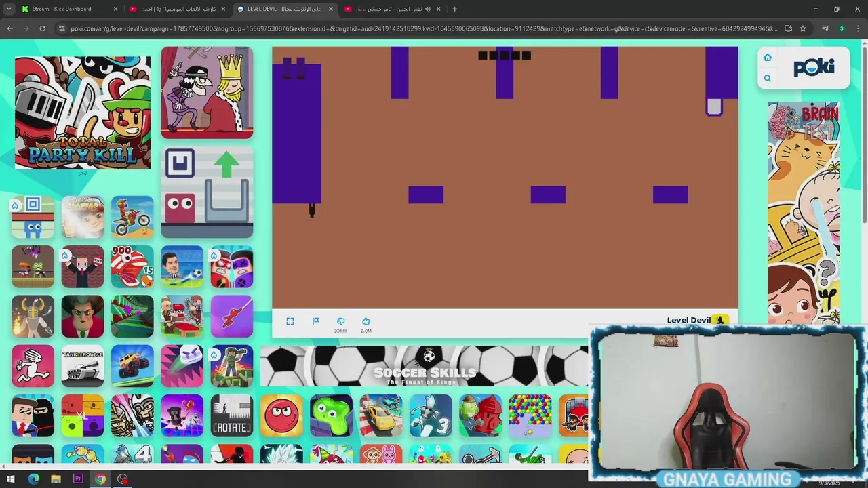Open the thief and king game thumbnail
868x488 pixels.
[207, 93]
